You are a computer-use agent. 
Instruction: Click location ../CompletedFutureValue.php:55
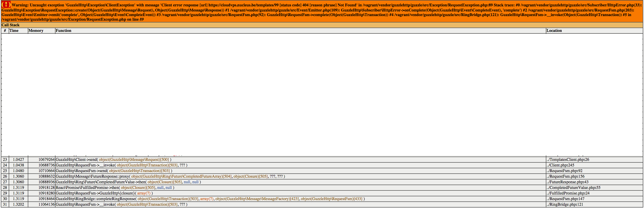tap(574, 188)
